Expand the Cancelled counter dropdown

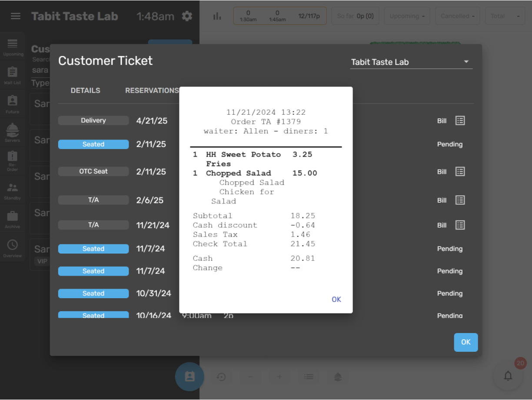[457, 16]
